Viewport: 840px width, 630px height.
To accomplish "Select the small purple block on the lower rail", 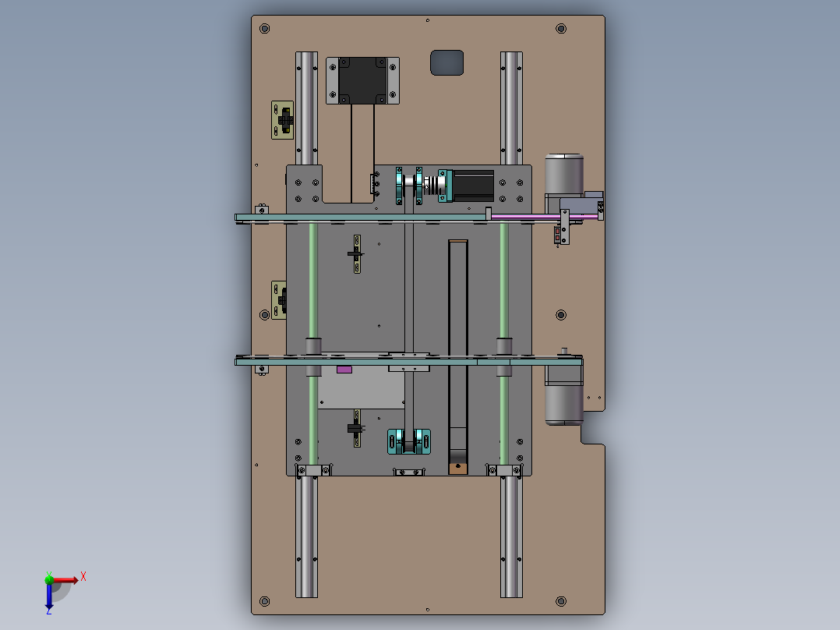I will pyautogui.click(x=344, y=369).
